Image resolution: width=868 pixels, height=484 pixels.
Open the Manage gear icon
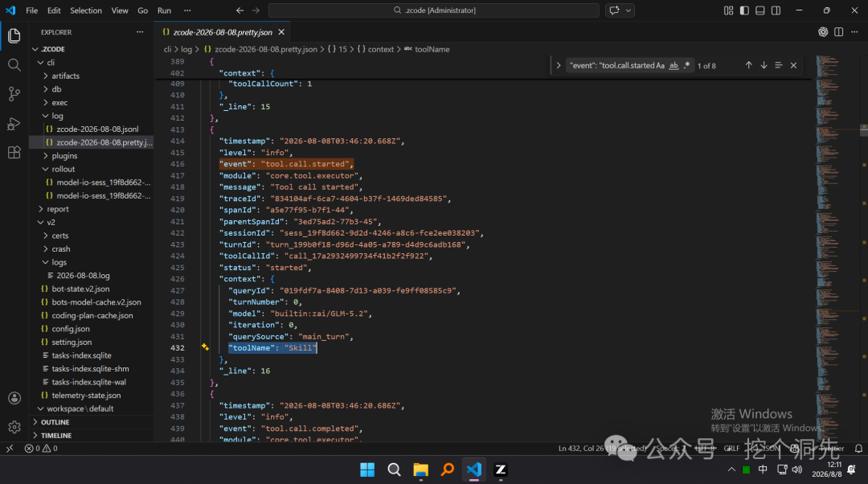point(14,427)
